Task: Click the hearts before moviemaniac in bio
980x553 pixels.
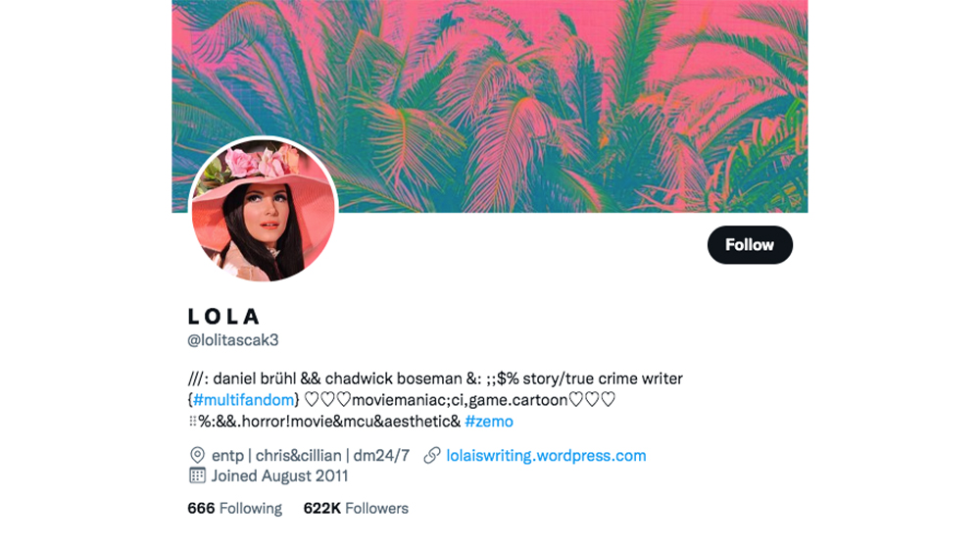Action: pyautogui.click(x=327, y=399)
